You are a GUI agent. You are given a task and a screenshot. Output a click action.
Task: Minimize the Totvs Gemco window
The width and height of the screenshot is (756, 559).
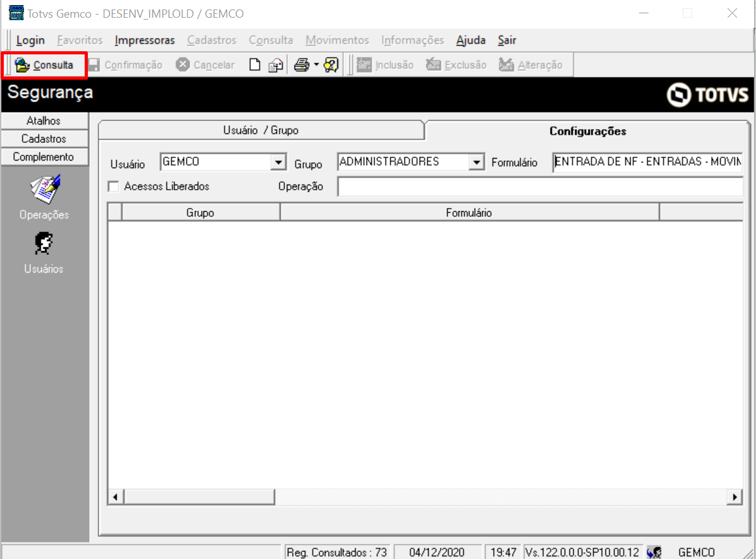click(643, 13)
